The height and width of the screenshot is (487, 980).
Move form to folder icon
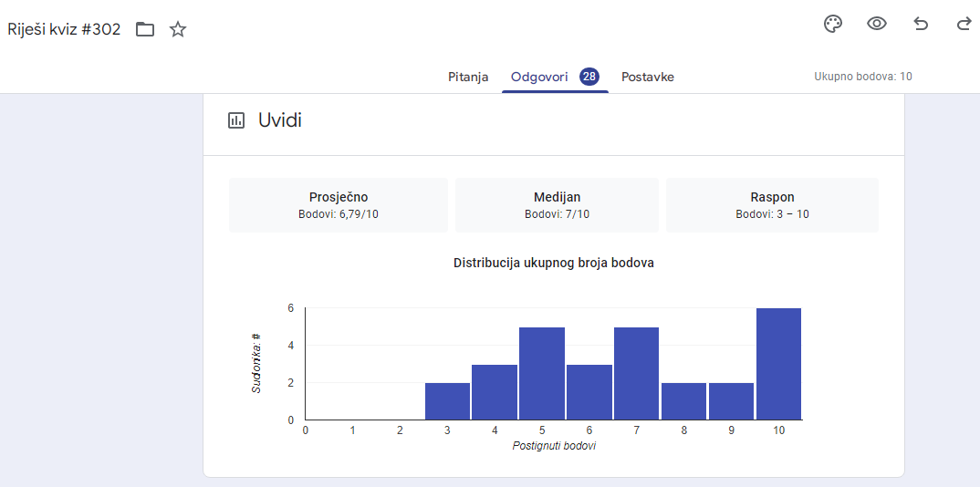145,29
